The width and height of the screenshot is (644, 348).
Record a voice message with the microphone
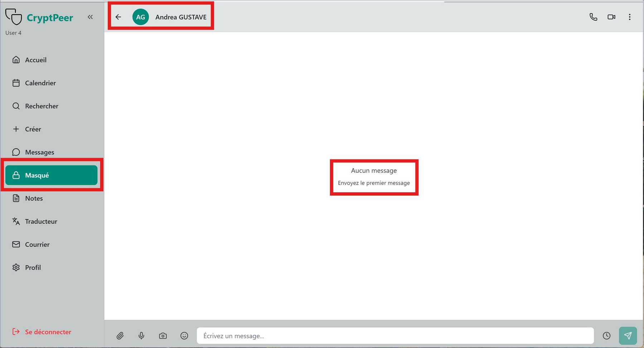[141, 335]
